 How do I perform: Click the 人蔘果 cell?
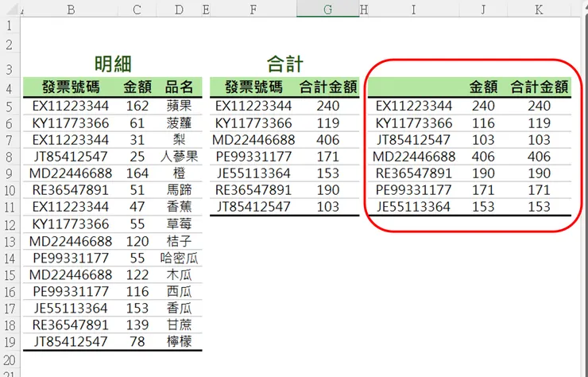coord(179,157)
